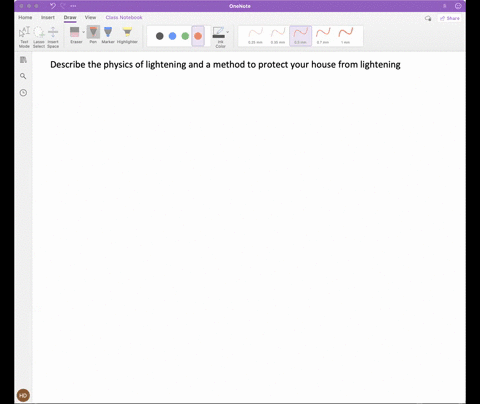Expand the Eraser options arrow
The image size is (480, 404).
(84, 32)
